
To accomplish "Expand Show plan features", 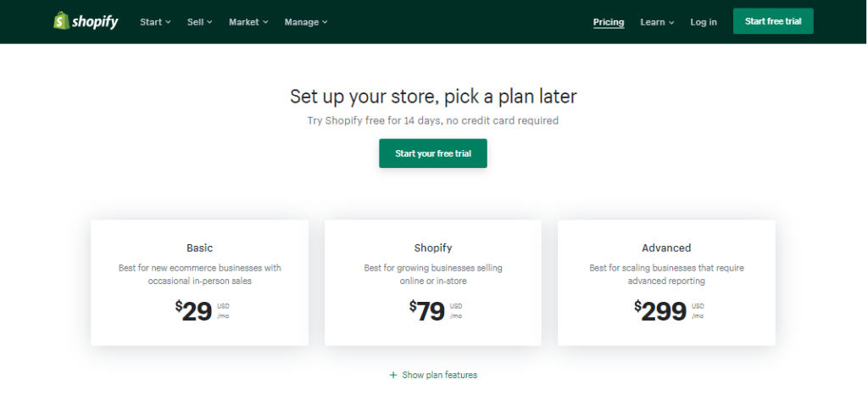I will click(439, 375).
